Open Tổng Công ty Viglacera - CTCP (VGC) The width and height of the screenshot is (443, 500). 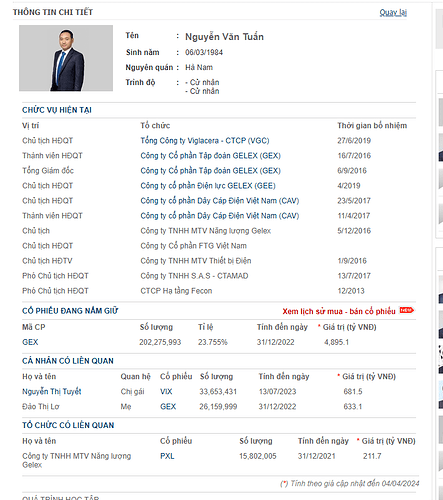[x=205, y=141]
